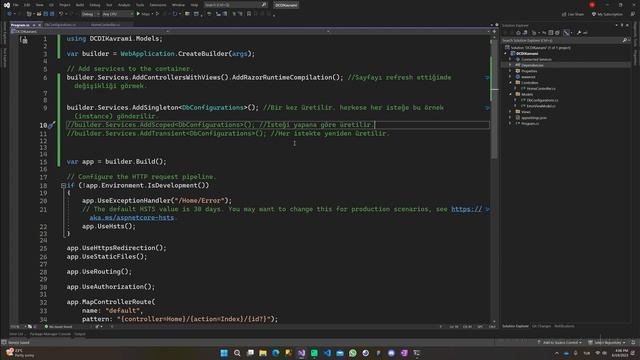Toggle pin on the Program.cs tab
Screen dimensions: 640x360
click(34, 25)
